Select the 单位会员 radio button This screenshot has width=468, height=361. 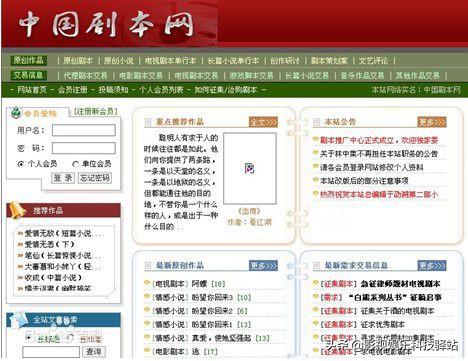click(x=75, y=164)
